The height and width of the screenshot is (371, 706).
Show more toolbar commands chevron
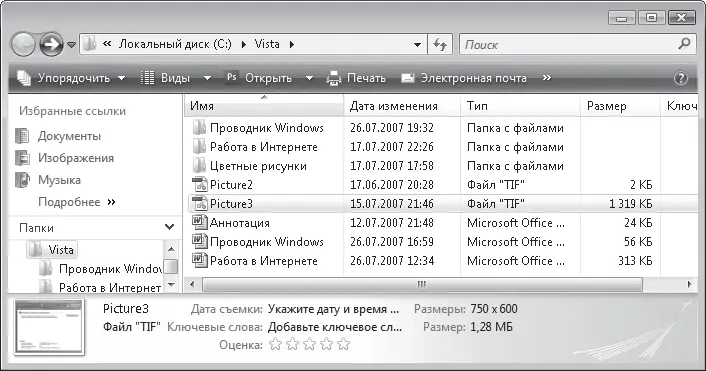547,78
